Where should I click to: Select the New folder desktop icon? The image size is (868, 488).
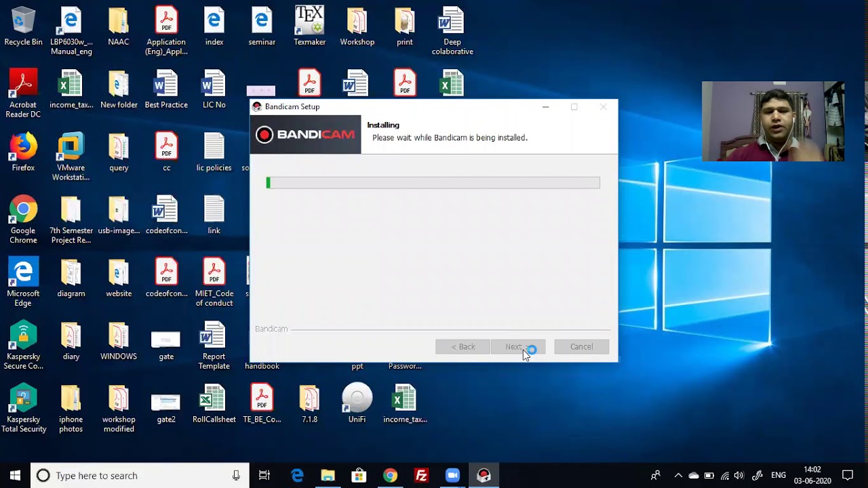pyautogui.click(x=119, y=90)
